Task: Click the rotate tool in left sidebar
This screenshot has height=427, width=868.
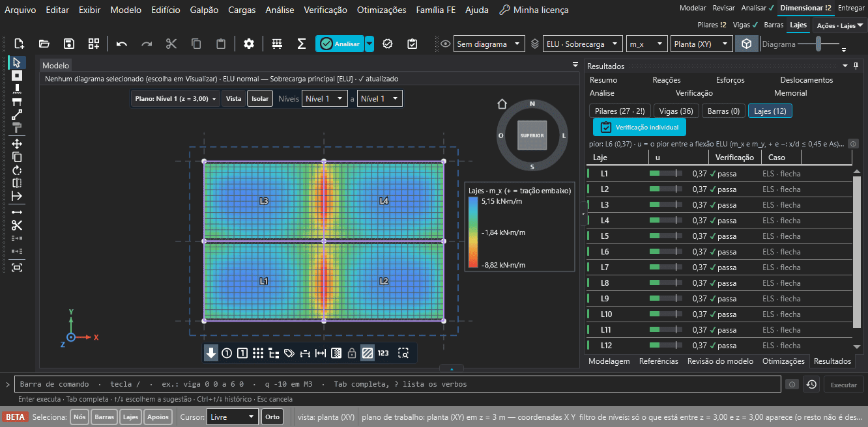Action: (17, 170)
